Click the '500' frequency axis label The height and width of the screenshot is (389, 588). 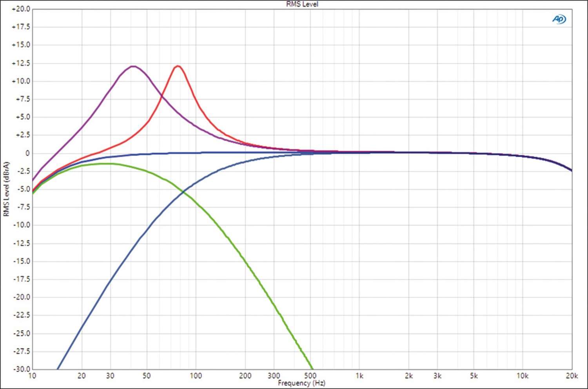tap(310, 376)
